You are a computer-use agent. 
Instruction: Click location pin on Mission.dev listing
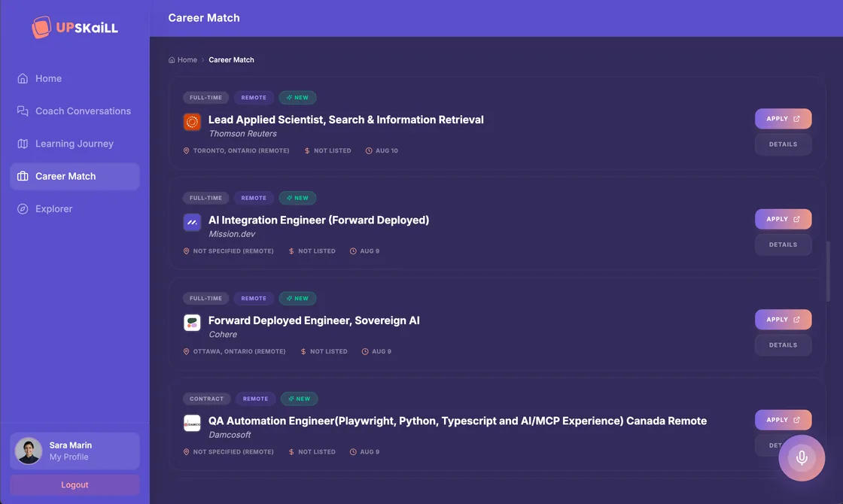pyautogui.click(x=186, y=251)
